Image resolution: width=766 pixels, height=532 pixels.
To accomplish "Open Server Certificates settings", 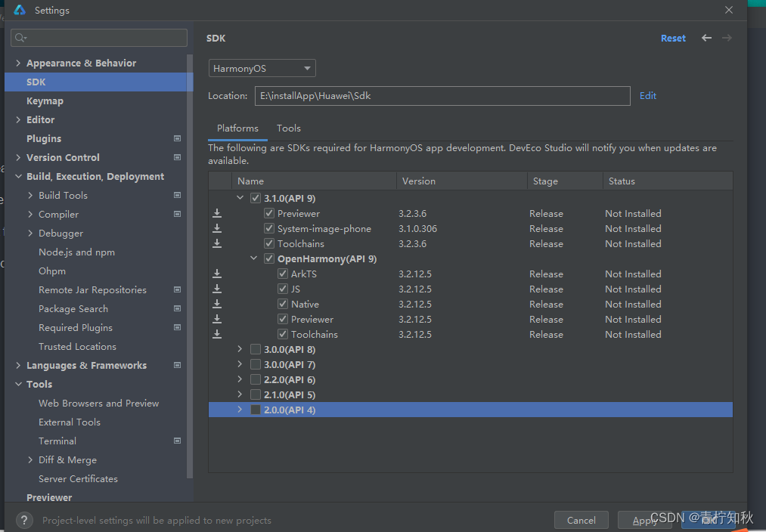I will (78, 479).
